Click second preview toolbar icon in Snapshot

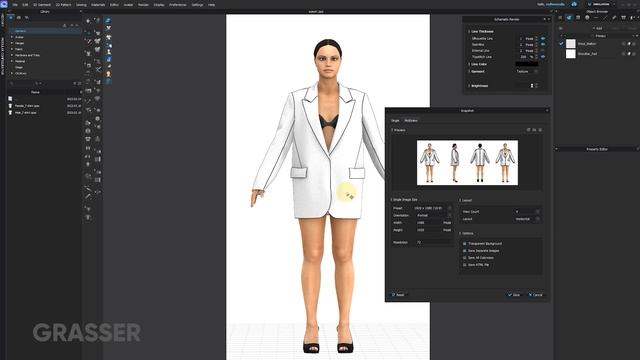[534, 130]
